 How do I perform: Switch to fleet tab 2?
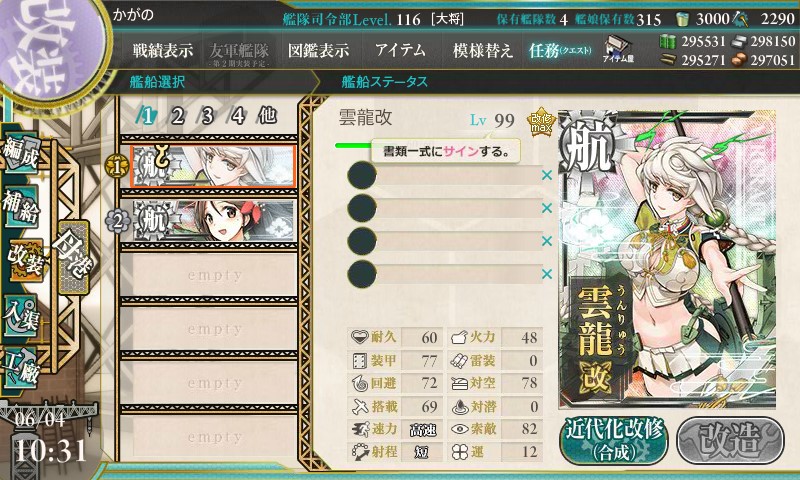[177, 116]
